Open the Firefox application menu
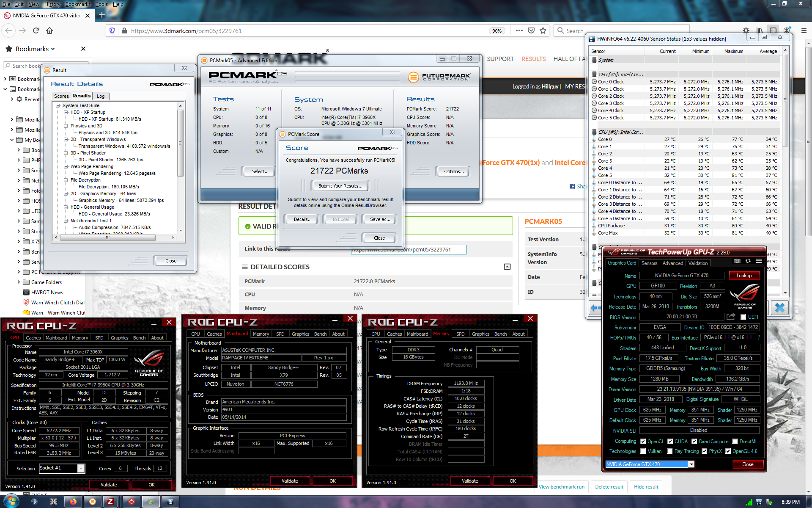 (804, 30)
